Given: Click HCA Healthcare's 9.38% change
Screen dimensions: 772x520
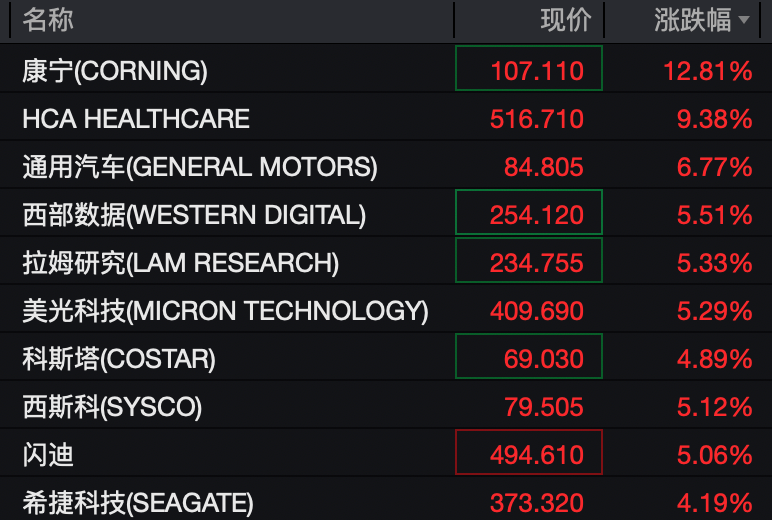Looking at the screenshot, I should [714, 119].
